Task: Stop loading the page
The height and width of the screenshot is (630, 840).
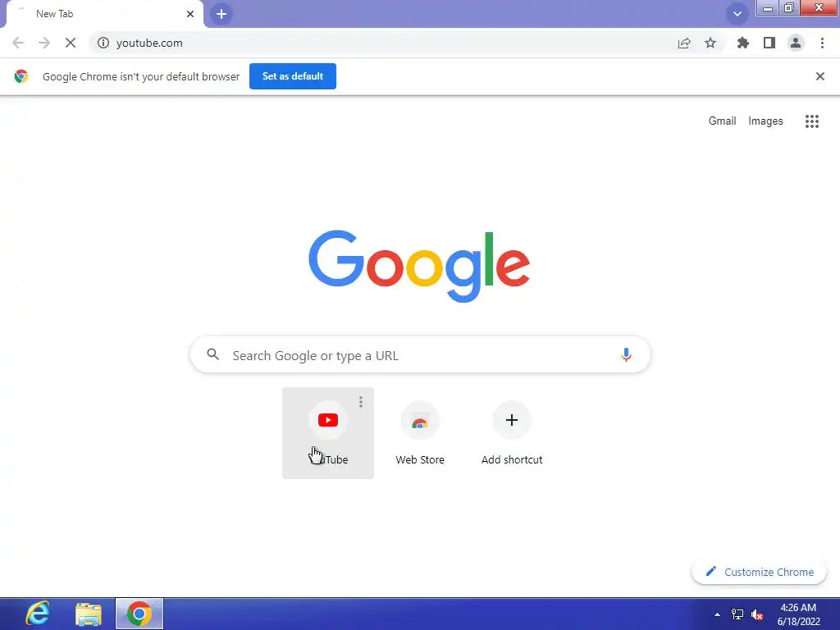Action: pyautogui.click(x=71, y=43)
